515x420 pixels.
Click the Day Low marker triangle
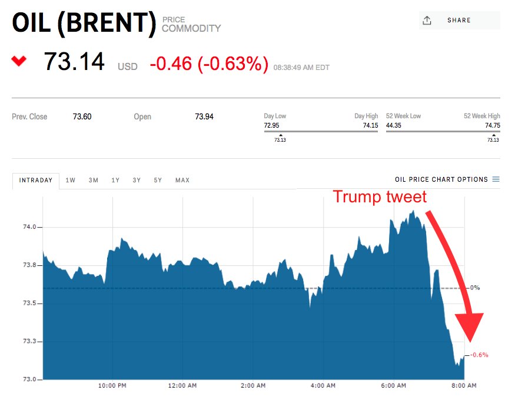pyautogui.click(x=280, y=135)
